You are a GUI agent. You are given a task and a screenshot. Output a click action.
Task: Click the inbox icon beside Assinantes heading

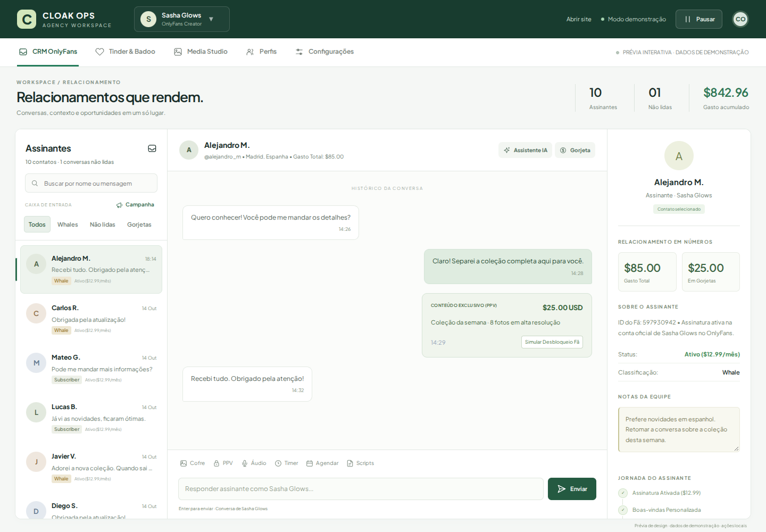[152, 148]
